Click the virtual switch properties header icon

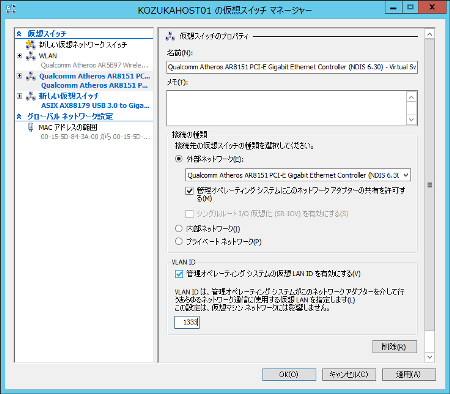pyautogui.click(x=170, y=36)
